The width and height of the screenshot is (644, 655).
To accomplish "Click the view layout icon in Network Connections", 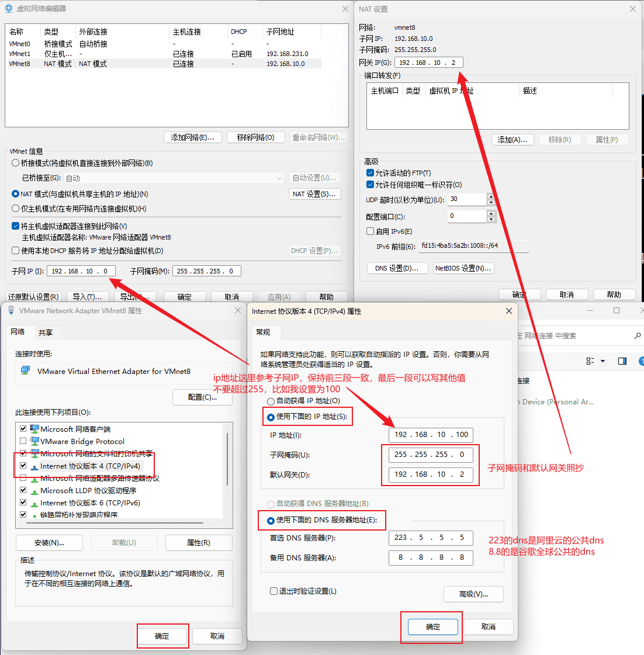I will click(x=590, y=361).
